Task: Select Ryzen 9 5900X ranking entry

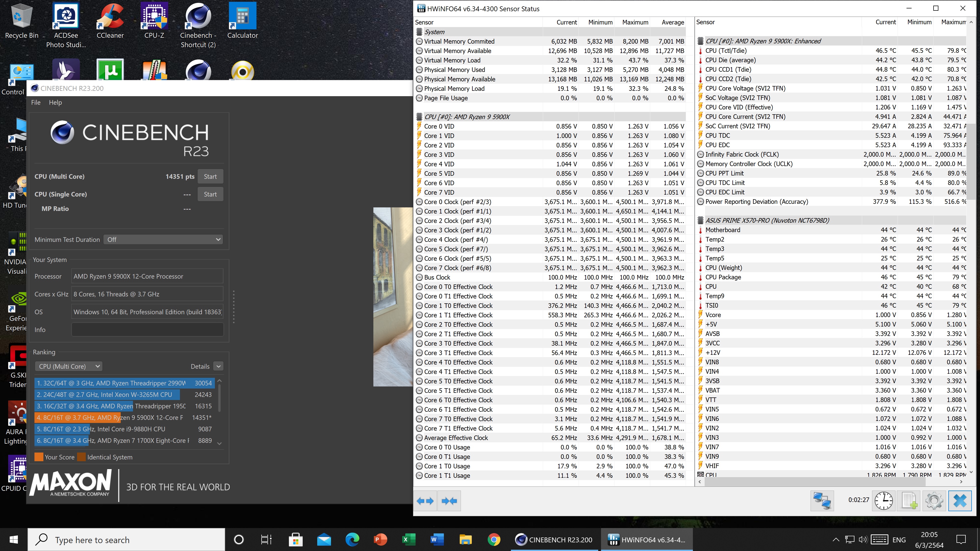Action: tap(125, 418)
